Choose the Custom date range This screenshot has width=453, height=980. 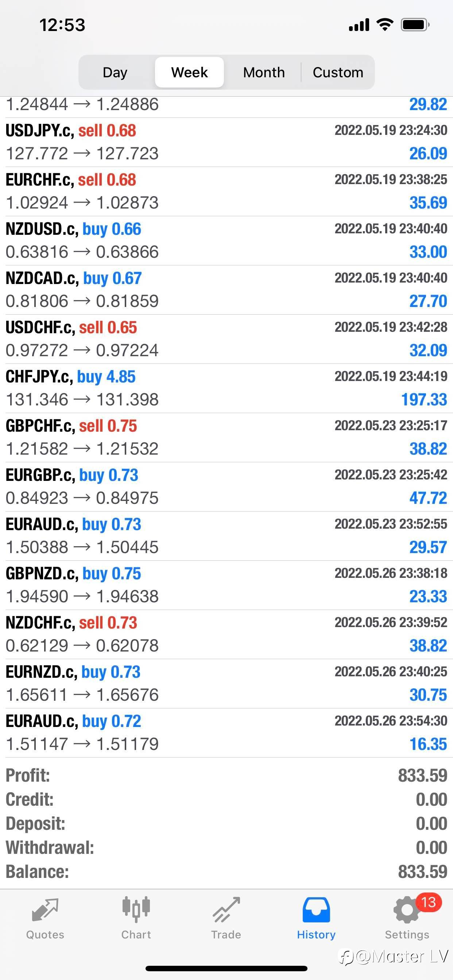(338, 72)
